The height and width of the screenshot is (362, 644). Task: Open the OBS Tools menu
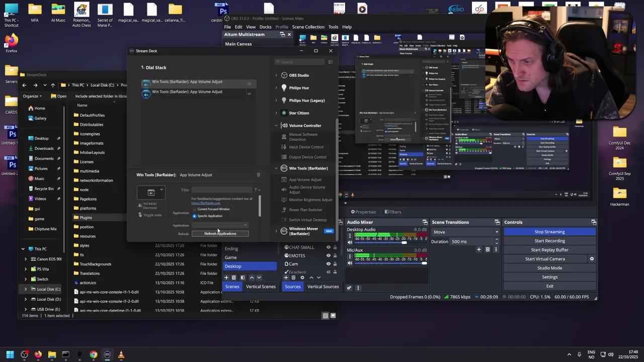(x=333, y=27)
